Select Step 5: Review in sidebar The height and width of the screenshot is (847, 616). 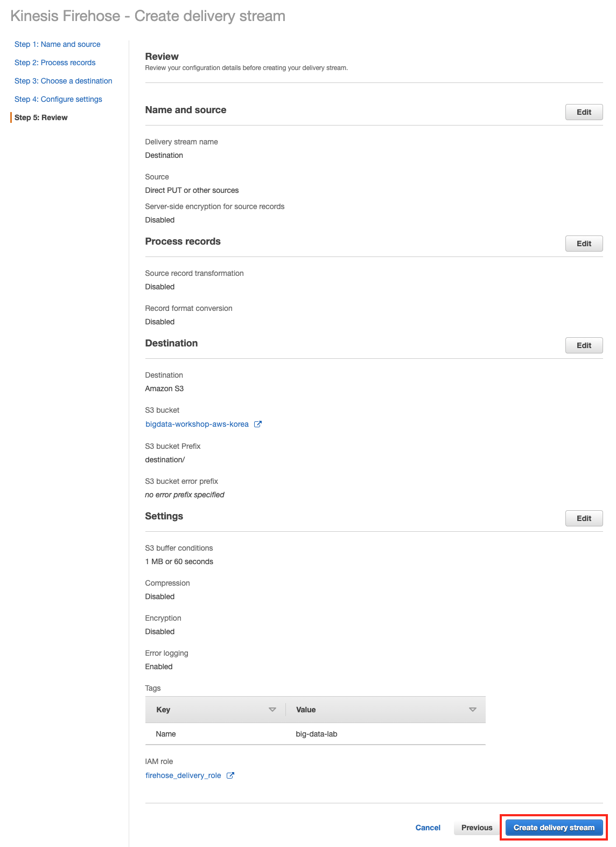pos(41,117)
